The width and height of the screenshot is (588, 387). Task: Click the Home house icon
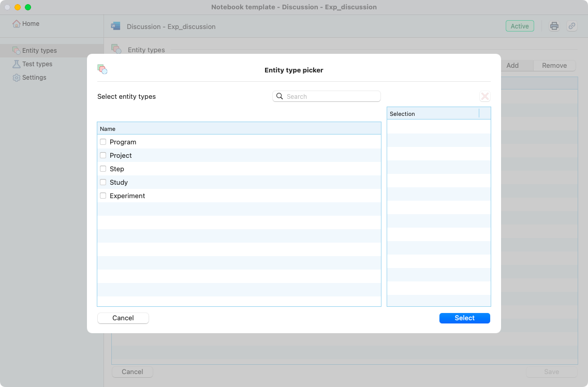(x=16, y=24)
